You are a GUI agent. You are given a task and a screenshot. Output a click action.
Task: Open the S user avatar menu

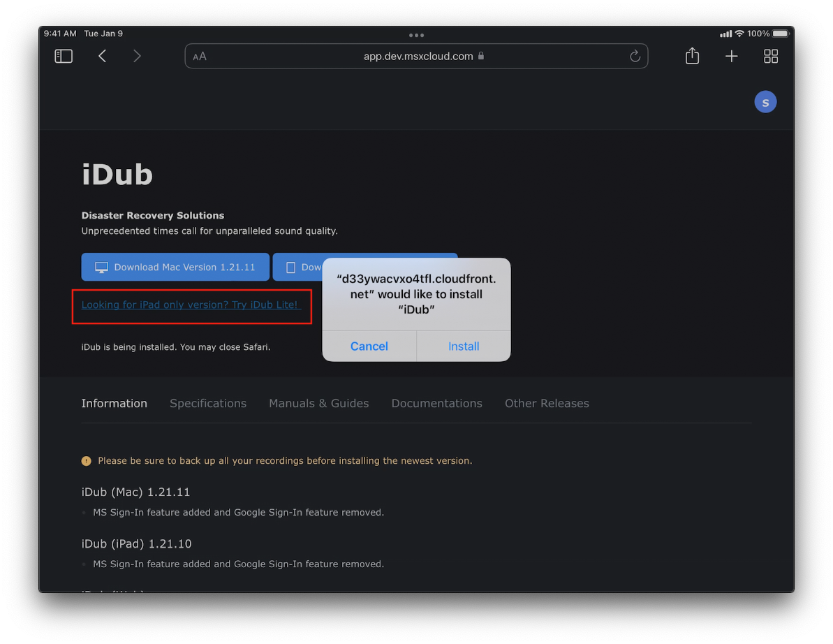coord(765,102)
